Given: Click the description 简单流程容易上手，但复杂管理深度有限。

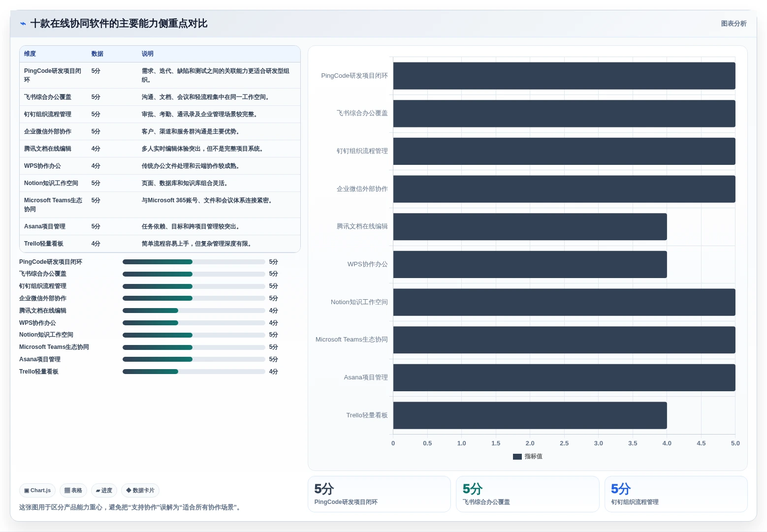Looking at the screenshot, I should pos(196,244).
